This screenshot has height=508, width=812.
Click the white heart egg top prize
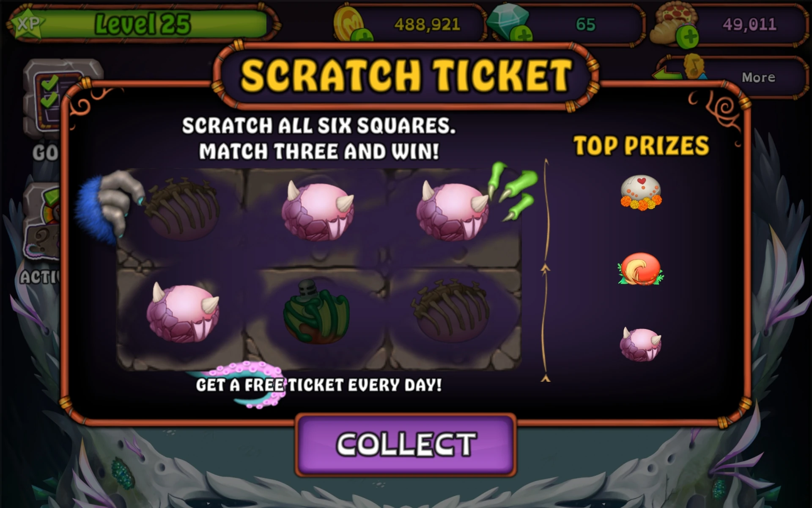coord(641,193)
